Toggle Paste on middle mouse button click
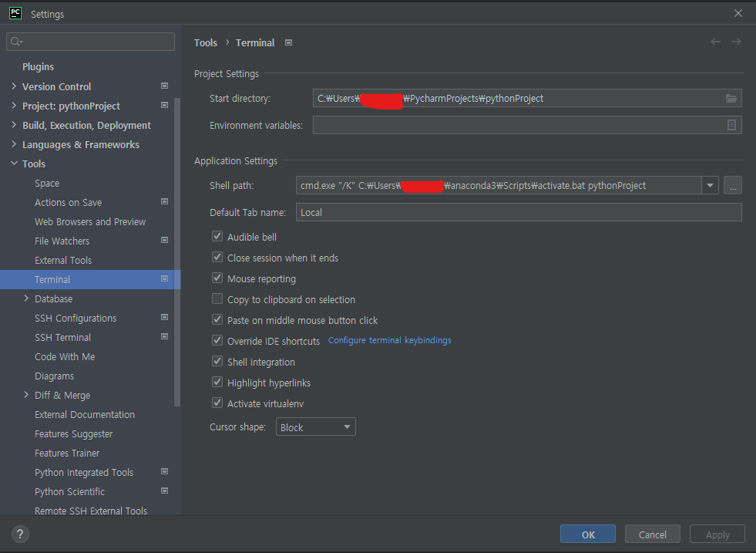Screen dimensions: 756x553 (x=217, y=319)
